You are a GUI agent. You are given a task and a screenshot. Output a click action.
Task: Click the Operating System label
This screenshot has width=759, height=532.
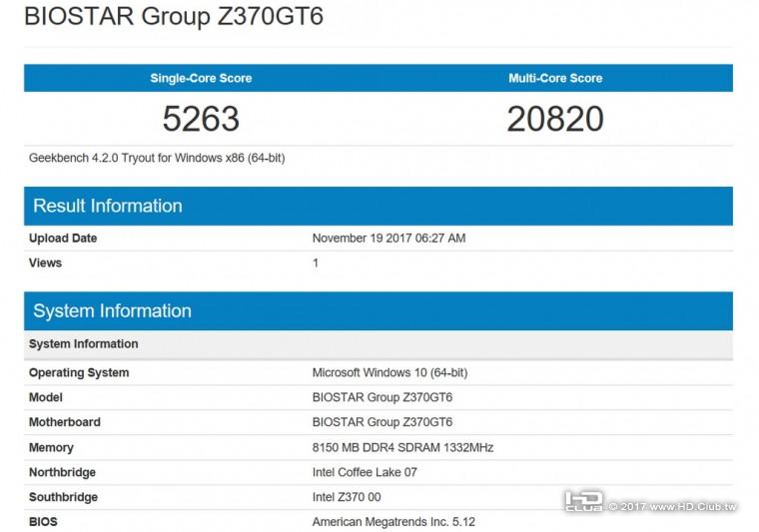[79, 373]
